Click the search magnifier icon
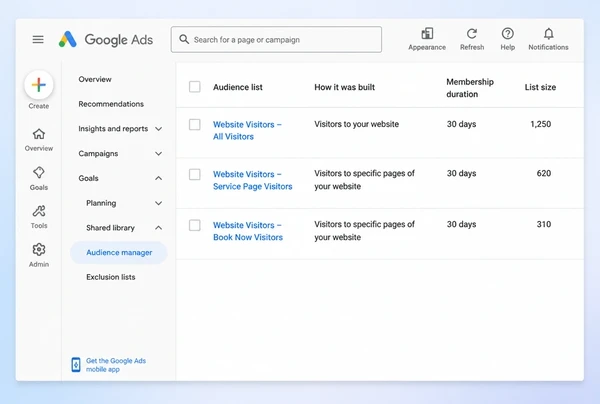 [x=184, y=39]
